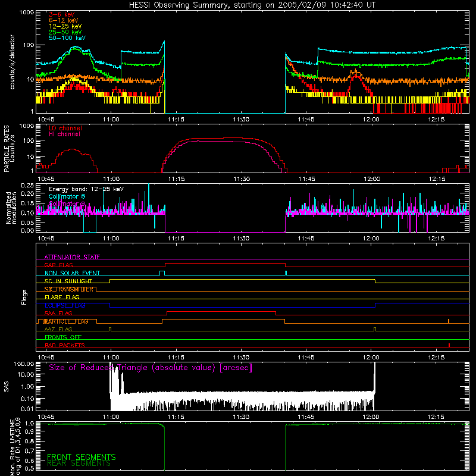Click the Normalized modulation axis label
The height and width of the screenshot is (476, 476).
click(11, 208)
